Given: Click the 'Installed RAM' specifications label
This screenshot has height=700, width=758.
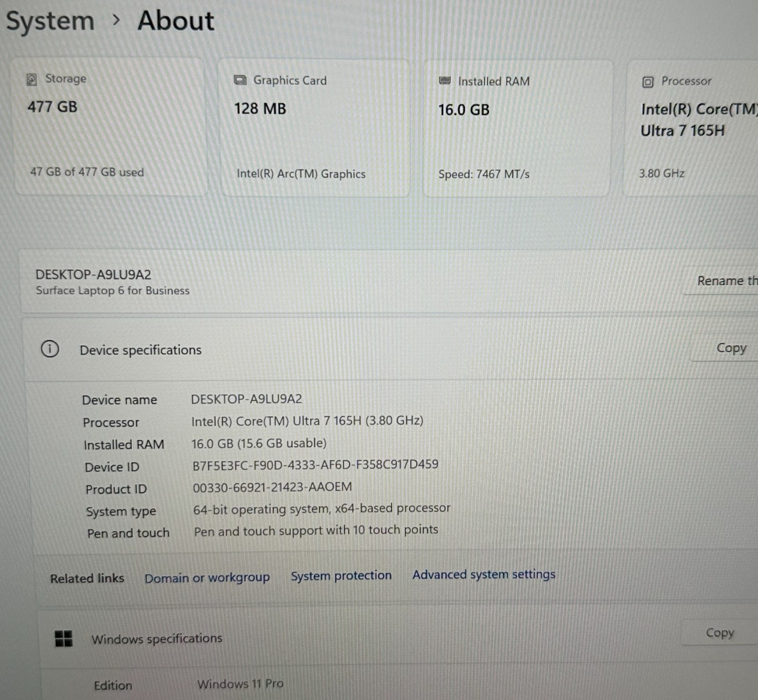Looking at the screenshot, I should point(124,445).
